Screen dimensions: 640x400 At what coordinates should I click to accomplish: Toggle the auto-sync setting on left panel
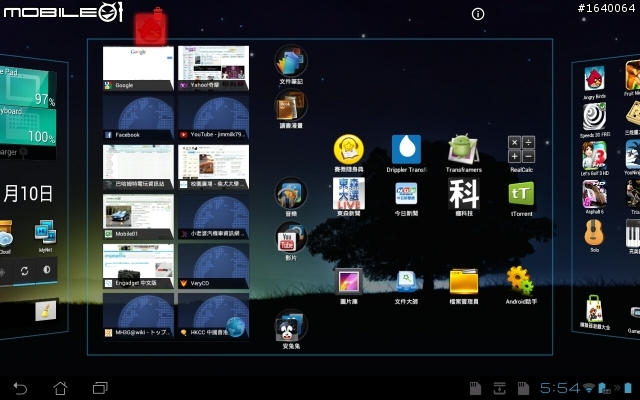[24, 271]
